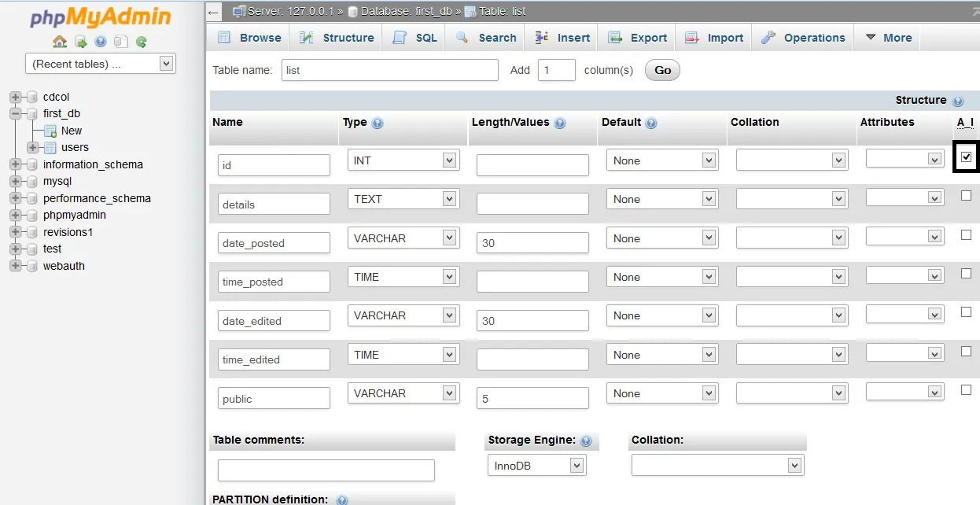Screen dimensions: 980x505
Task: Click the Table comments input field
Action: click(326, 470)
